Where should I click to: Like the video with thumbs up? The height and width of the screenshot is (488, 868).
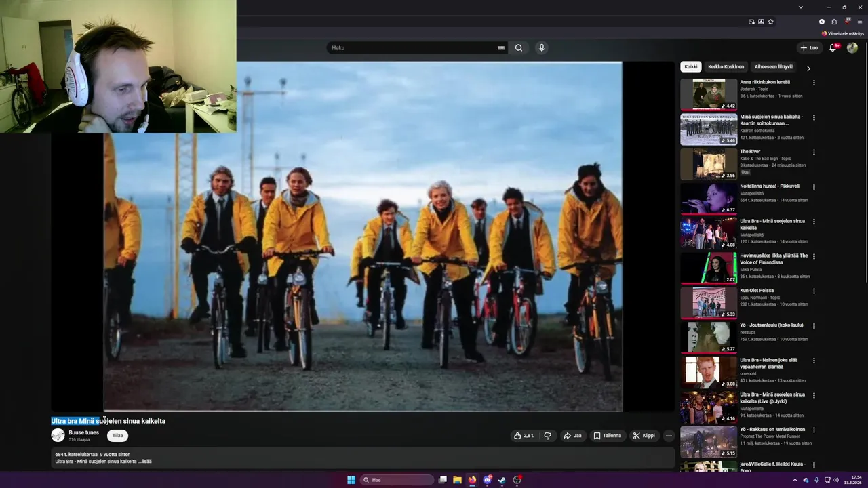coord(524,436)
